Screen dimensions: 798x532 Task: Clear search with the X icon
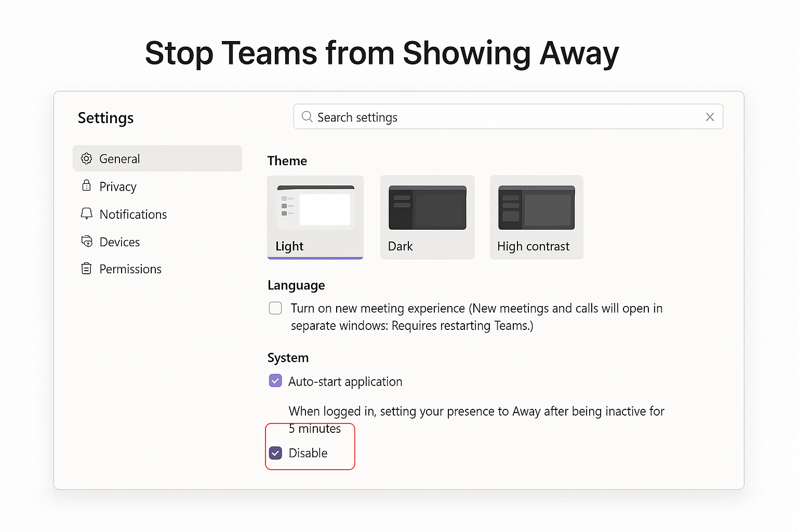point(710,117)
